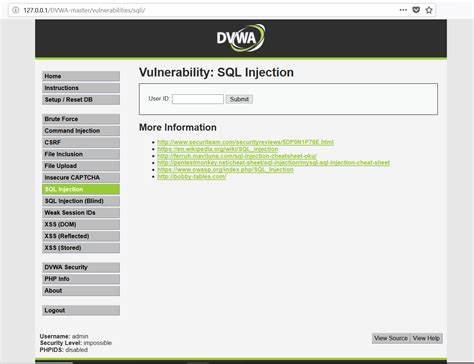
Task: Select Brute Force in the sidebar
Action: tap(81, 119)
